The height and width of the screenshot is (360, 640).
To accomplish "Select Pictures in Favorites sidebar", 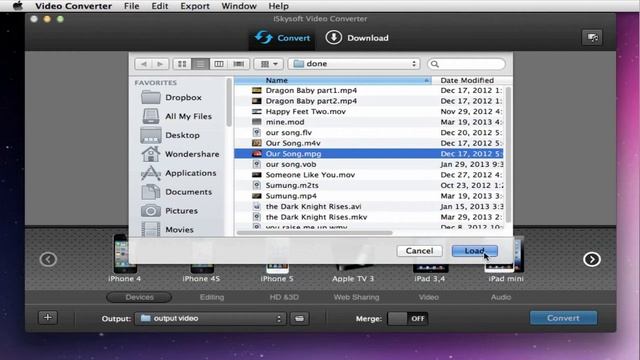I will 169,211.
